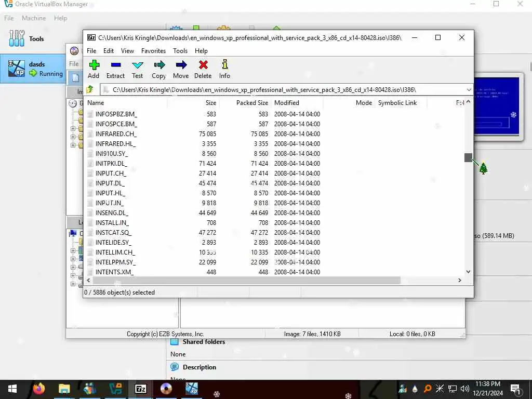The image size is (532, 399).
Task: Select file INI910U.SY_
Action: 112,153
